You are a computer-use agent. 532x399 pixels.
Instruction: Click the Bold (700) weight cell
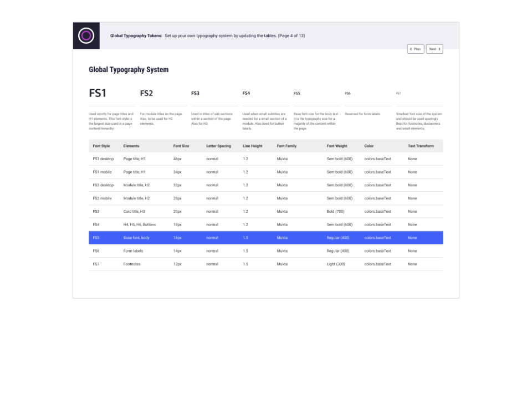(336, 211)
